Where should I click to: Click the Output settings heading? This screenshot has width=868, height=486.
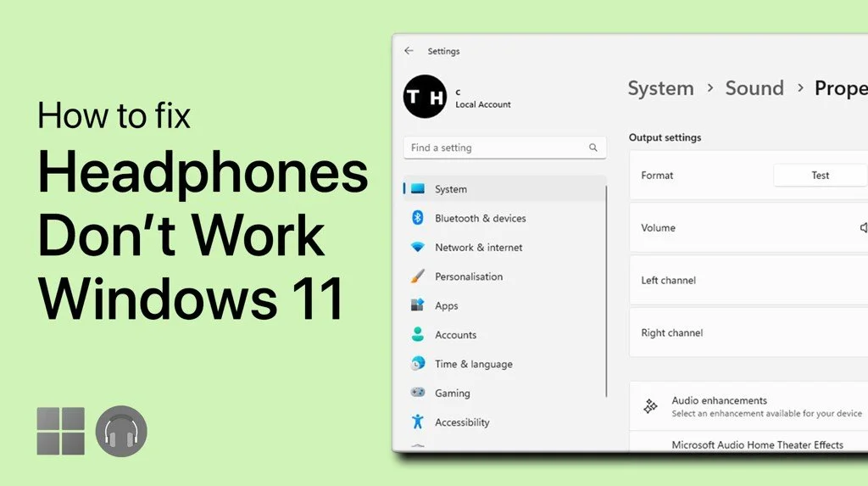click(x=665, y=137)
